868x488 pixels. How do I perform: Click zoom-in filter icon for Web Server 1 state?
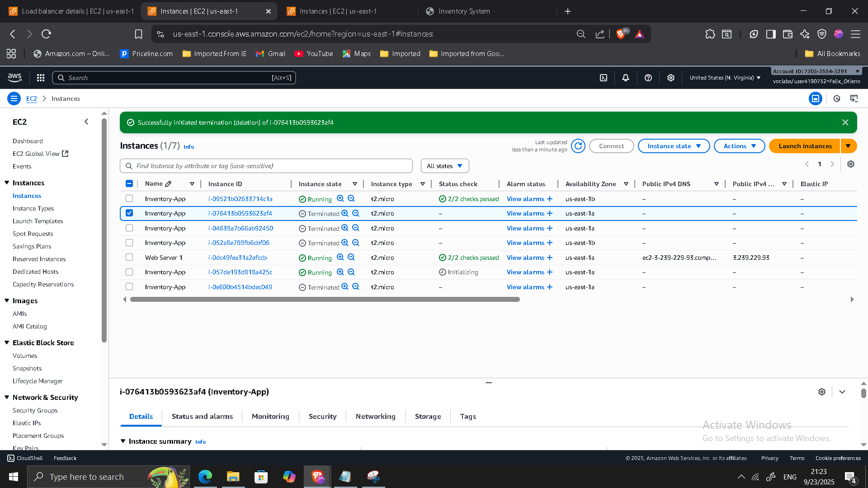coord(340,257)
